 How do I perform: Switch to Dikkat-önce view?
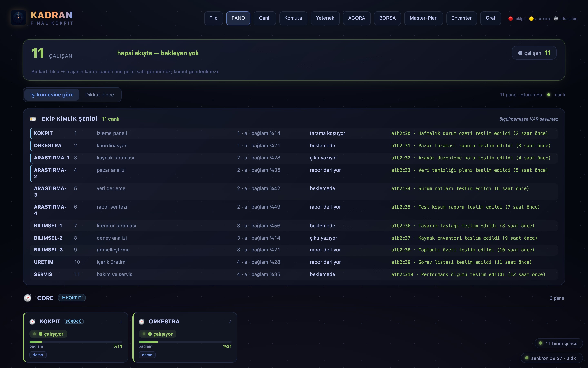(100, 95)
